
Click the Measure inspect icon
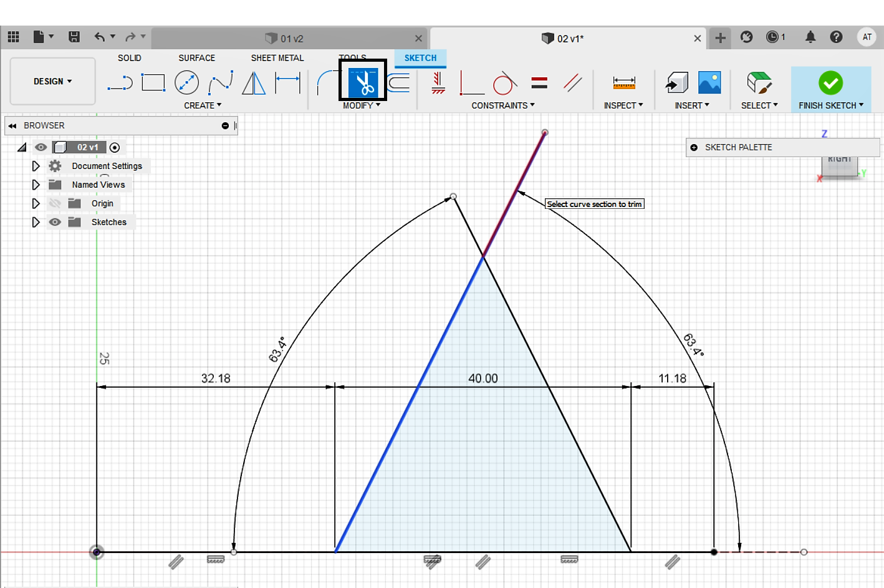click(624, 82)
